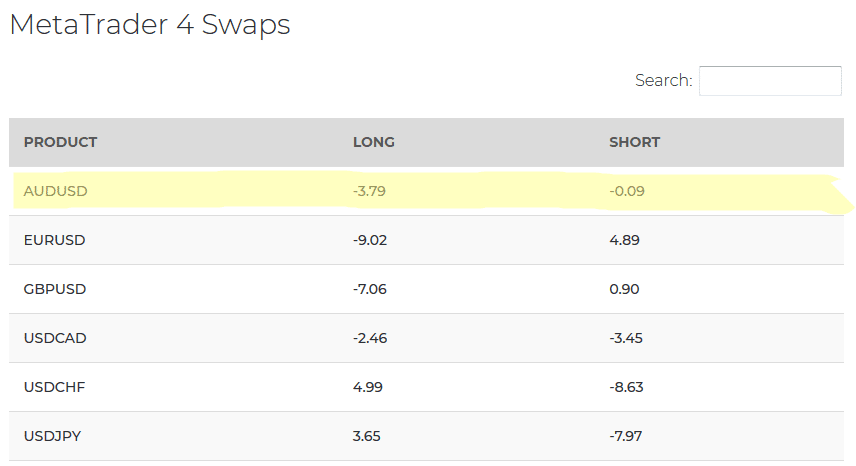Image resolution: width=856 pixels, height=466 pixels.
Task: Select the GBPUSD product cell
Action: [55, 289]
